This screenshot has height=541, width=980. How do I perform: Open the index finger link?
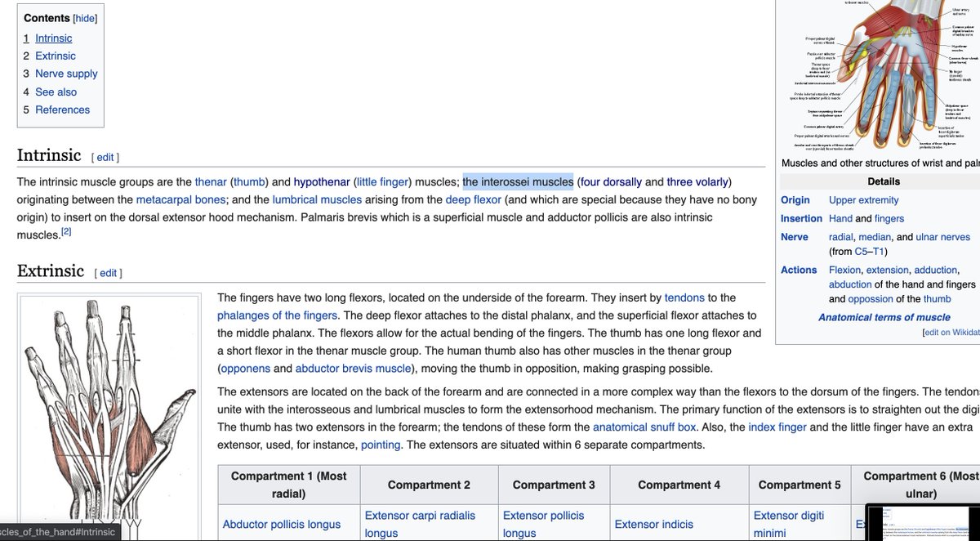point(777,427)
